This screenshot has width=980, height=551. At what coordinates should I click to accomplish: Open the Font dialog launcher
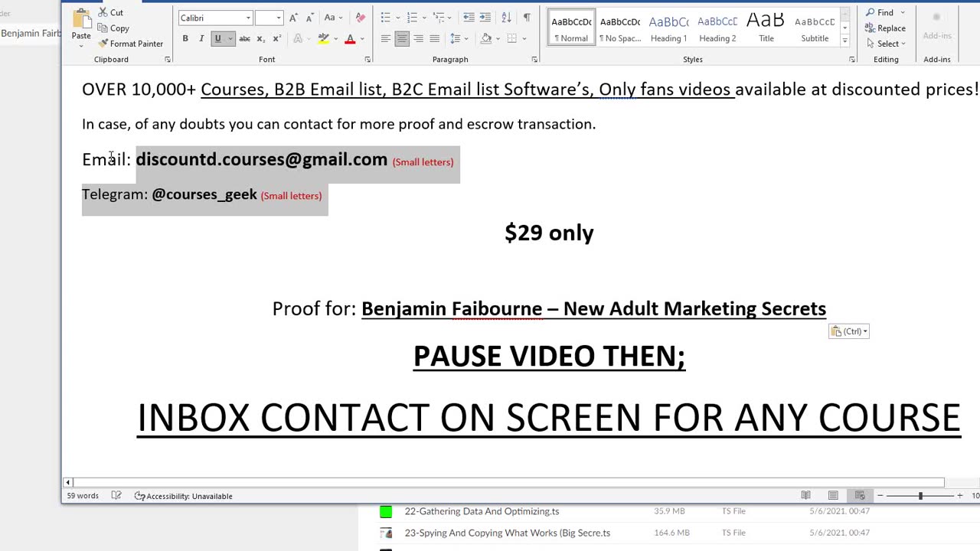click(367, 59)
